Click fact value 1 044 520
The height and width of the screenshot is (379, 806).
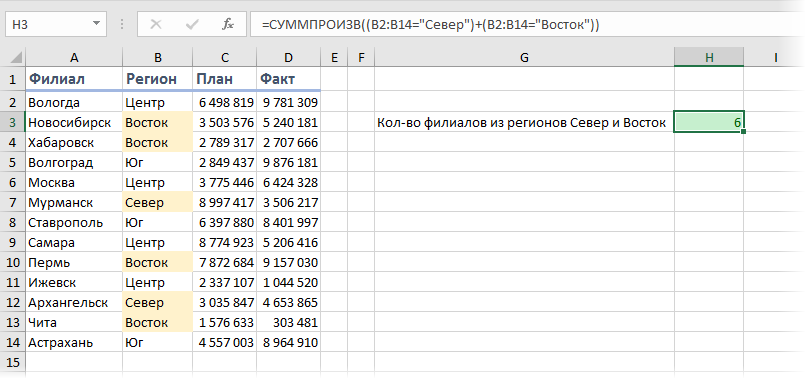click(x=288, y=283)
